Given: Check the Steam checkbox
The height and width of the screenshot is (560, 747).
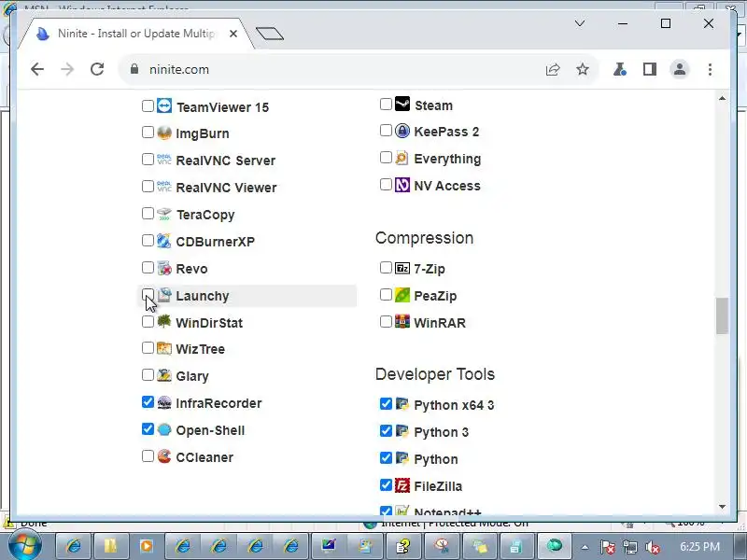Looking at the screenshot, I should click(386, 104).
